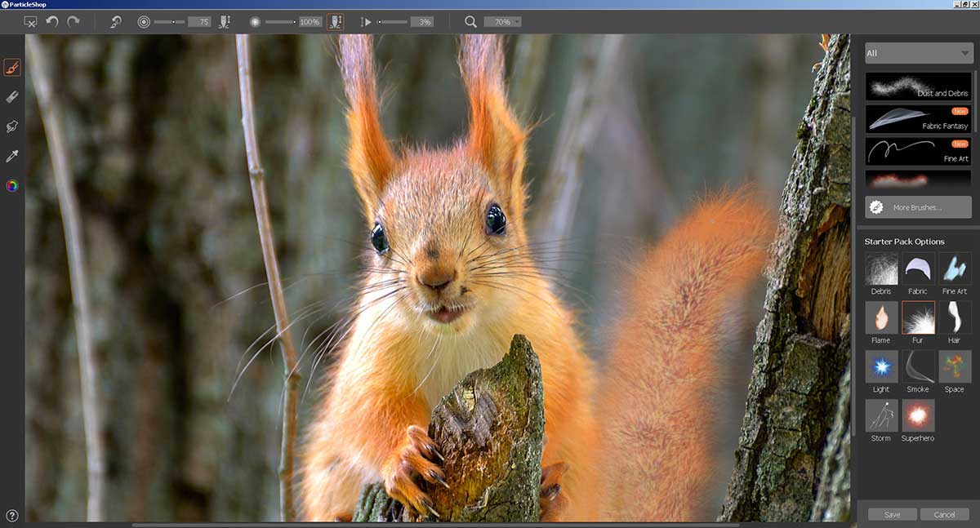The width and height of the screenshot is (980, 528).
Task: Click the clear canvas icon
Action: click(31, 22)
